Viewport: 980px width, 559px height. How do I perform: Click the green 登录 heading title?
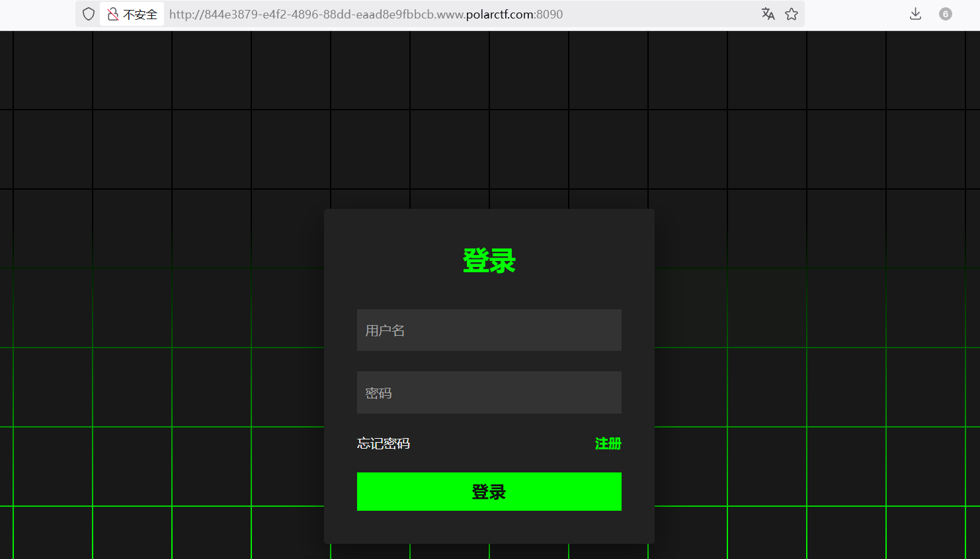tap(489, 261)
